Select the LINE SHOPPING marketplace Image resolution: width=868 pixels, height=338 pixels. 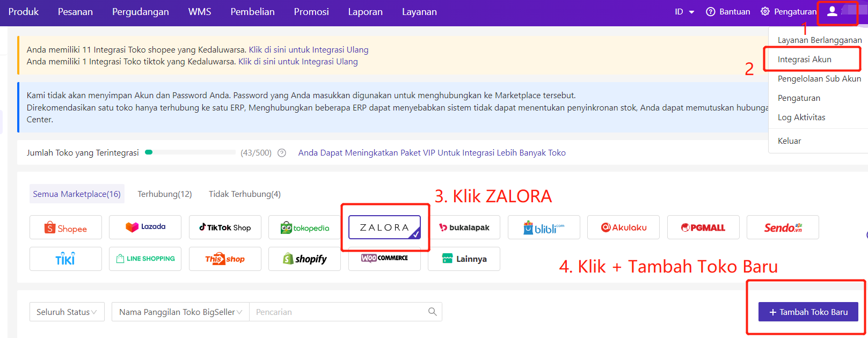pyautogui.click(x=145, y=259)
